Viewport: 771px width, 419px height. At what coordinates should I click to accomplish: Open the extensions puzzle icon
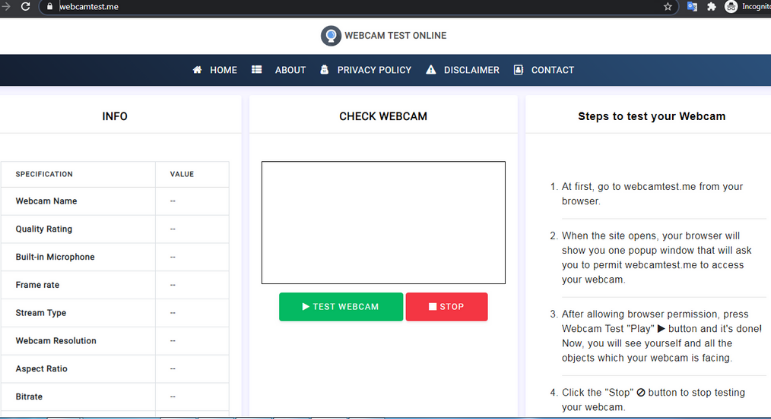coord(711,6)
